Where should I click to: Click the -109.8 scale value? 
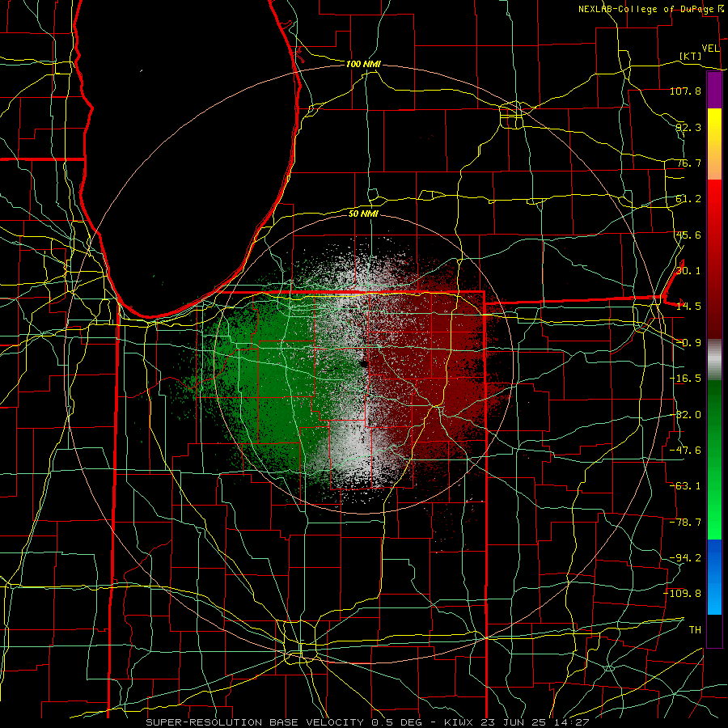click(x=683, y=594)
